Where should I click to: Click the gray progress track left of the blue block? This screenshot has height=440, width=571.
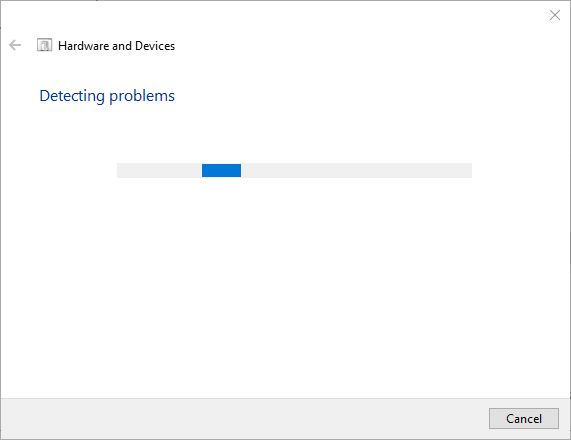pyautogui.click(x=160, y=170)
